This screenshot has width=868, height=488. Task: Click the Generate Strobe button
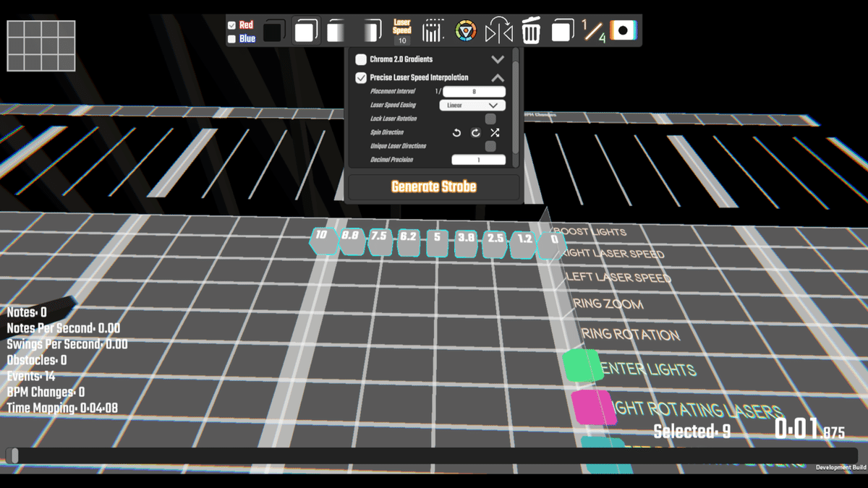click(x=434, y=187)
